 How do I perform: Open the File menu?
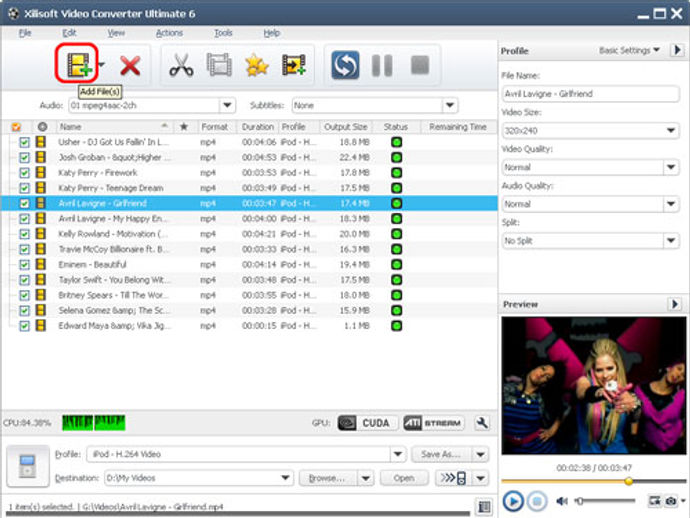pos(25,33)
